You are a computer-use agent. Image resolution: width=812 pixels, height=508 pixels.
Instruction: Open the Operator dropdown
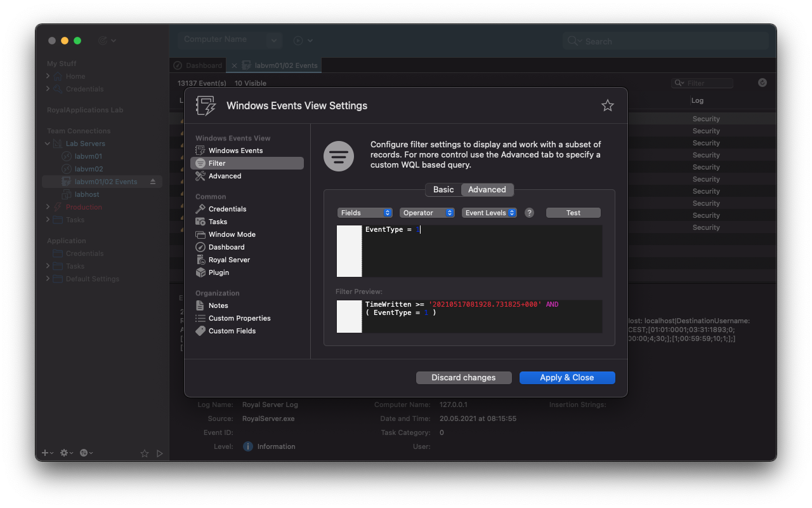click(x=427, y=212)
